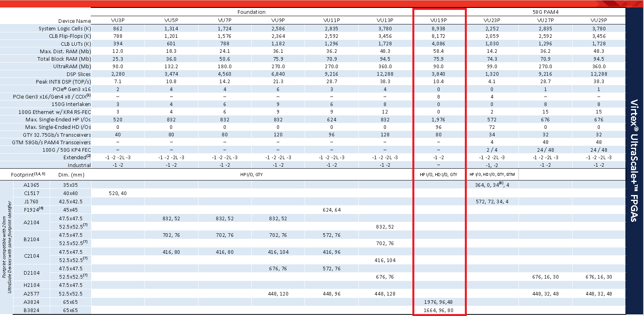Click the System Logic Cells (K) row label
Image resolution: width=644 pixels, height=316 pixels.
[x=65, y=29]
